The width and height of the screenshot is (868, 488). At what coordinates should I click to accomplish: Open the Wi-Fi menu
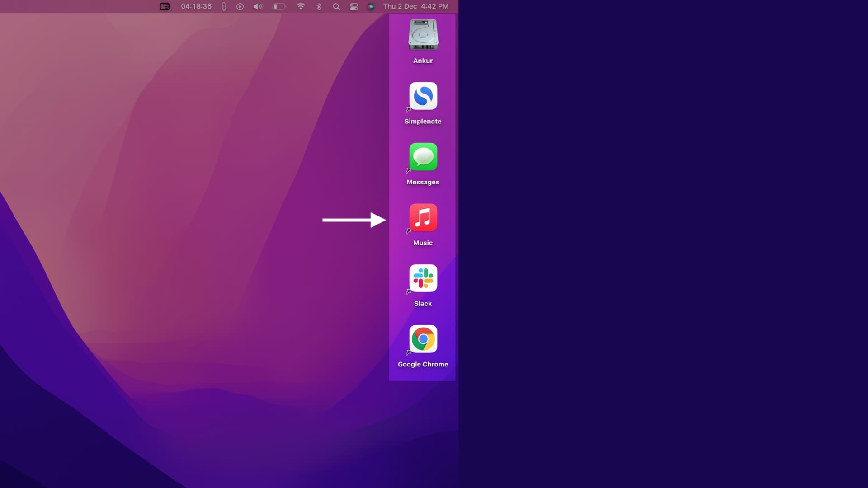pyautogui.click(x=301, y=6)
